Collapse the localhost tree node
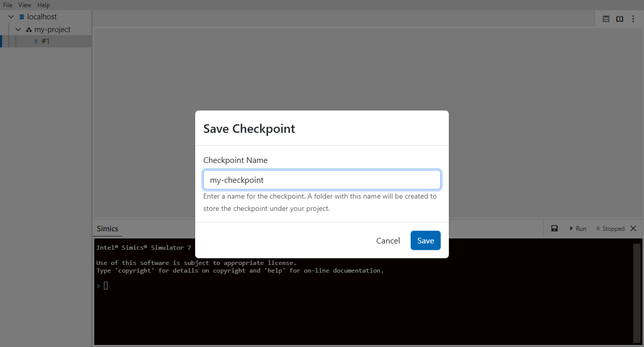The image size is (644, 347). pyautogui.click(x=11, y=17)
